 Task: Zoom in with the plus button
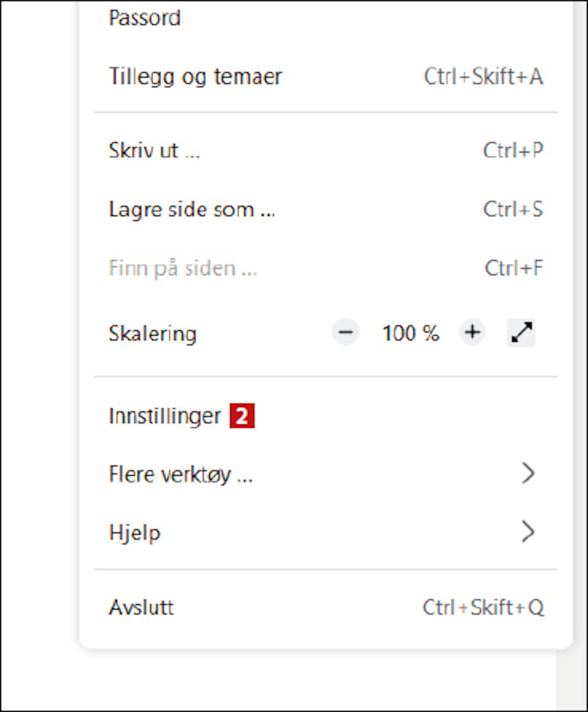click(472, 333)
